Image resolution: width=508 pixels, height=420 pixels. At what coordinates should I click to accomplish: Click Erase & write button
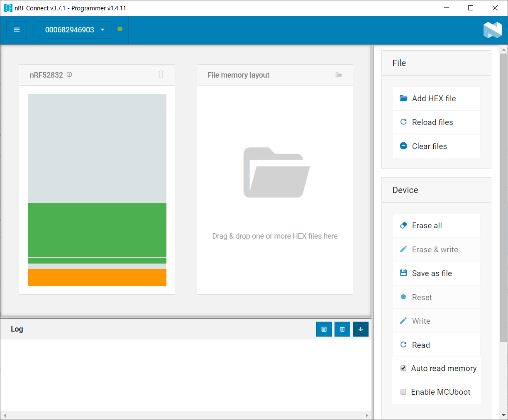pos(436,249)
